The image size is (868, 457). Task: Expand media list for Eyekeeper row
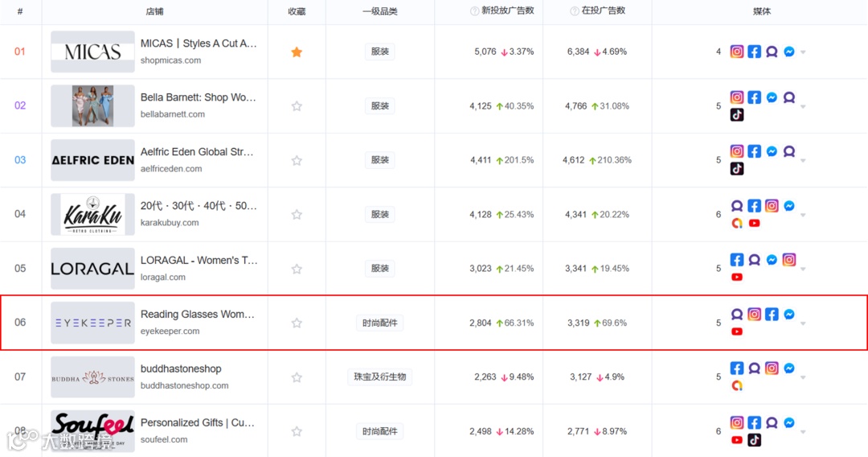coord(803,323)
